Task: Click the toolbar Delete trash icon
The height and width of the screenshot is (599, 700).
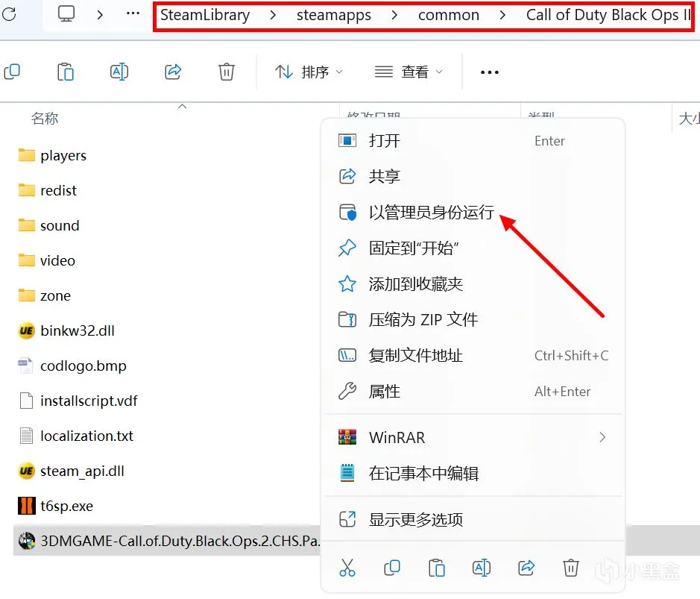Action: point(227,72)
